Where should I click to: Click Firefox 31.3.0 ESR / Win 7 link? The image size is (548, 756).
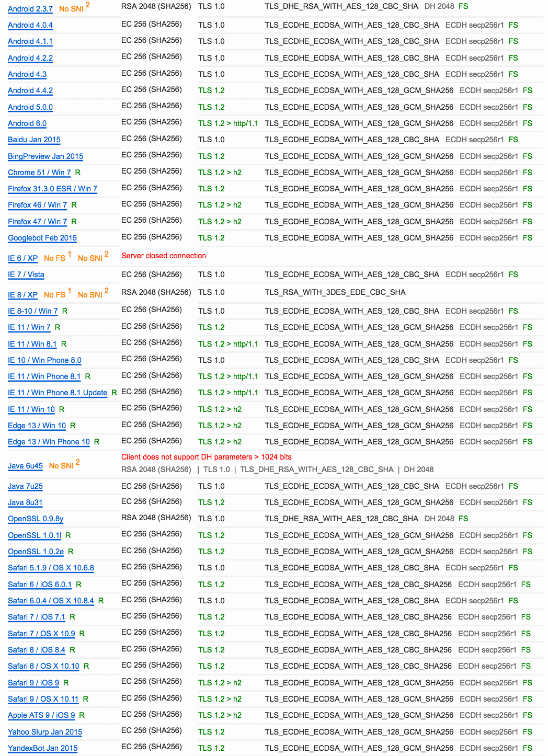[x=53, y=189]
